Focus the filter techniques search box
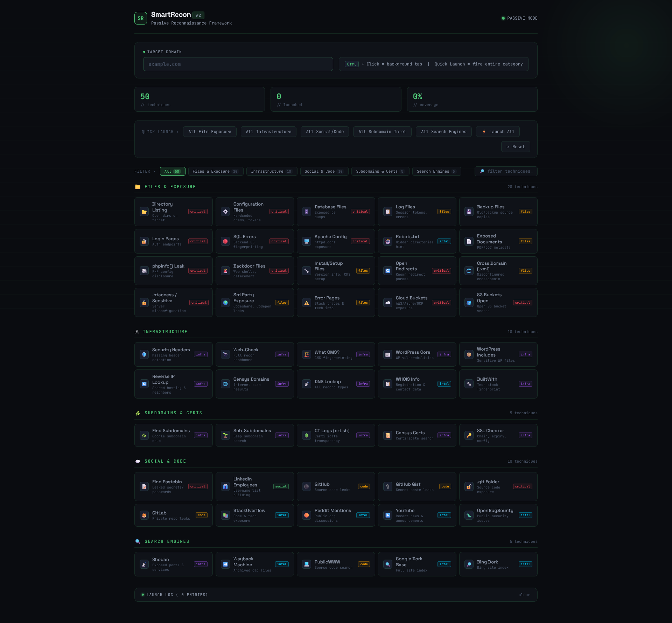 pos(506,171)
